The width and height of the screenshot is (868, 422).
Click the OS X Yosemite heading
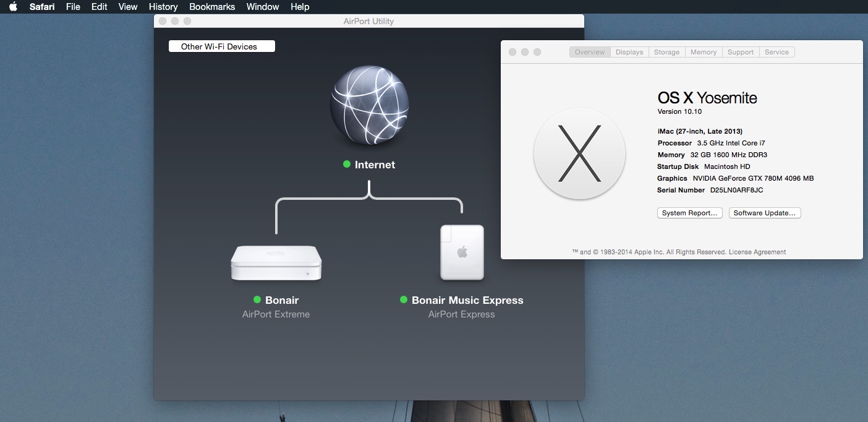(707, 98)
